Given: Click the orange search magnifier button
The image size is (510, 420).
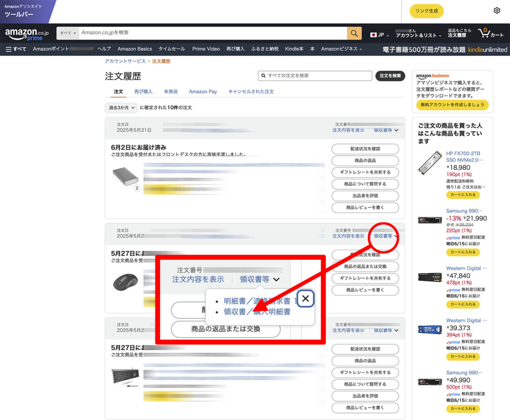Looking at the screenshot, I should click(354, 33).
